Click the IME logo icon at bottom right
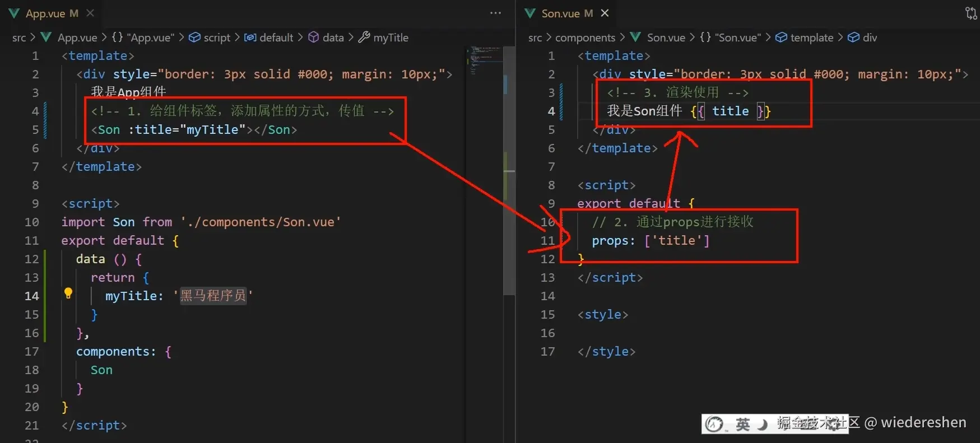 [714, 424]
